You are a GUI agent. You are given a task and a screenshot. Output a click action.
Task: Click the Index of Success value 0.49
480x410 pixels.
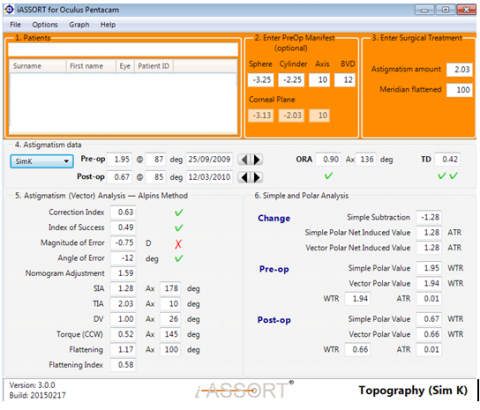coord(123,228)
